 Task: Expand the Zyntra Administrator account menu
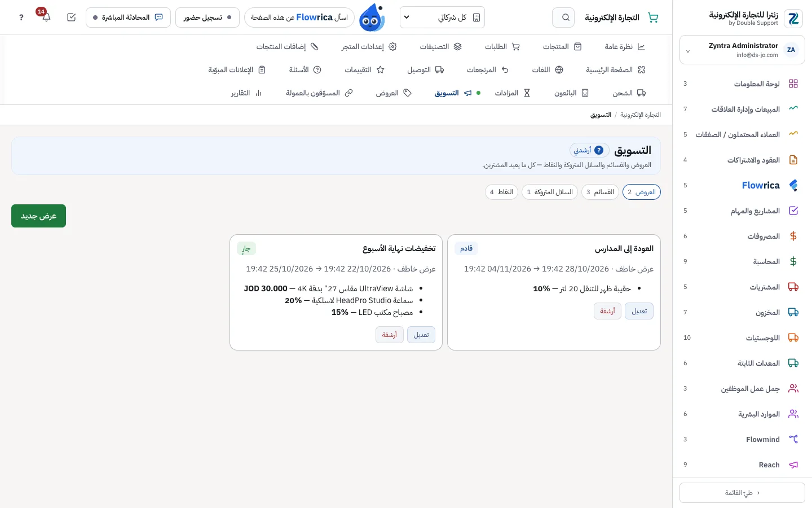pos(742,50)
